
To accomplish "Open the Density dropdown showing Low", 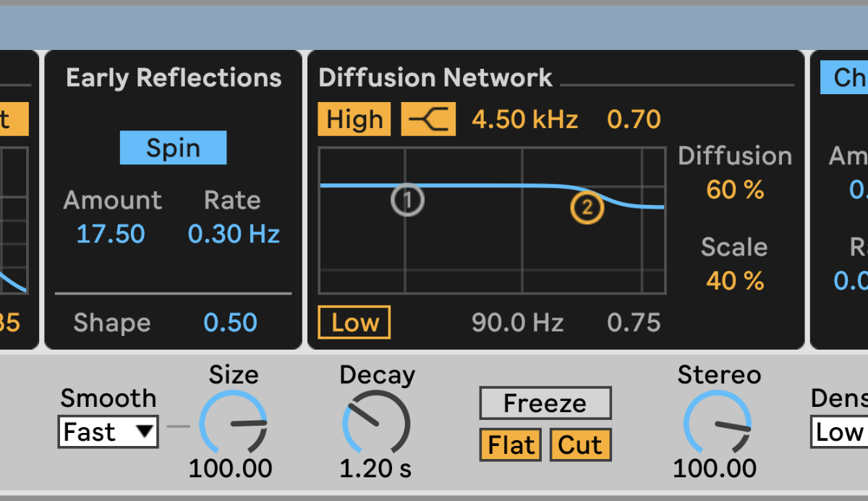I will (x=839, y=432).
